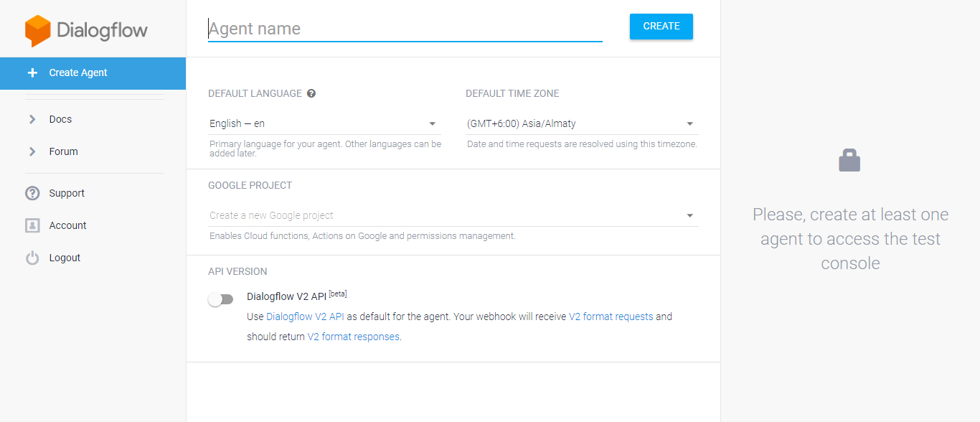Open the default language dropdown
The image size is (980, 422).
point(324,123)
